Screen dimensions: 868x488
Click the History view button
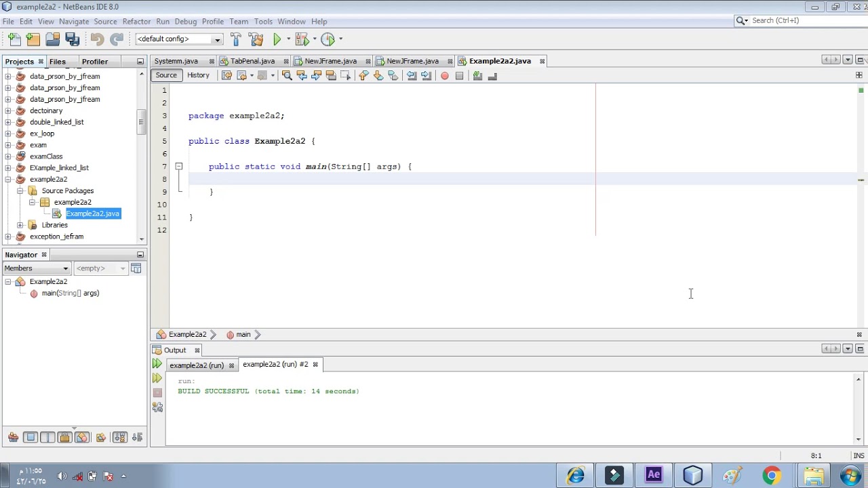[x=198, y=75]
